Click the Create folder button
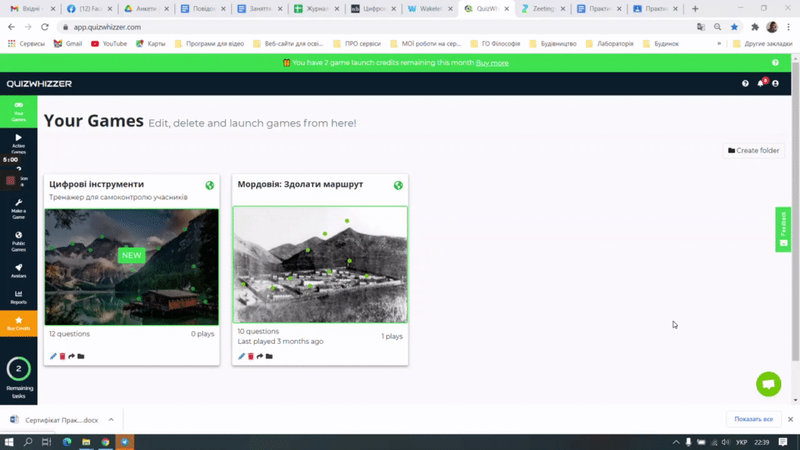800x450 pixels. [x=754, y=151]
